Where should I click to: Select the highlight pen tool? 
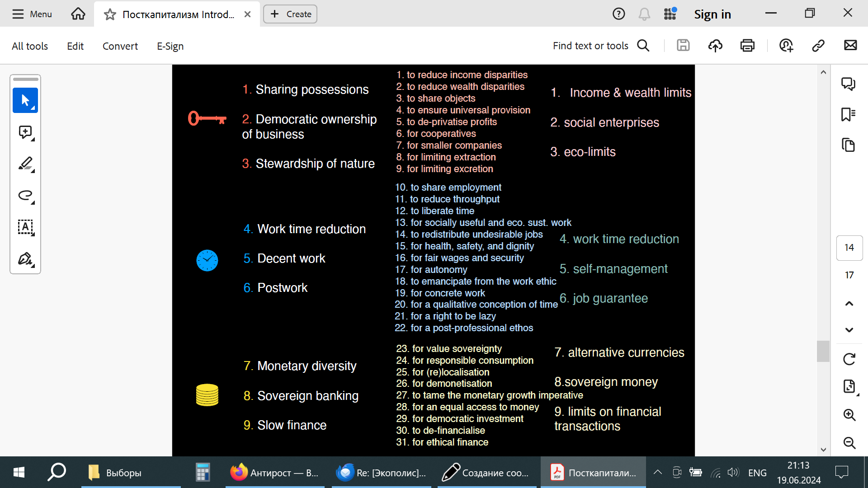(x=25, y=164)
